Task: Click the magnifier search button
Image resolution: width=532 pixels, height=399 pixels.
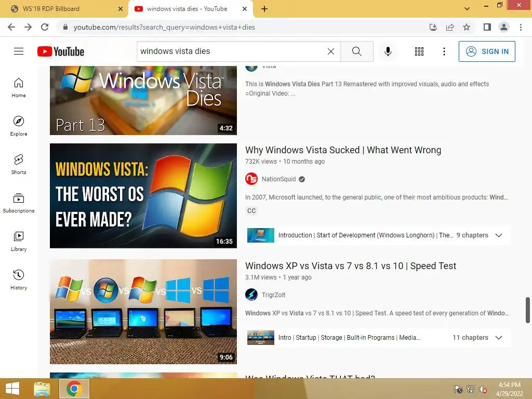Action: (x=356, y=51)
